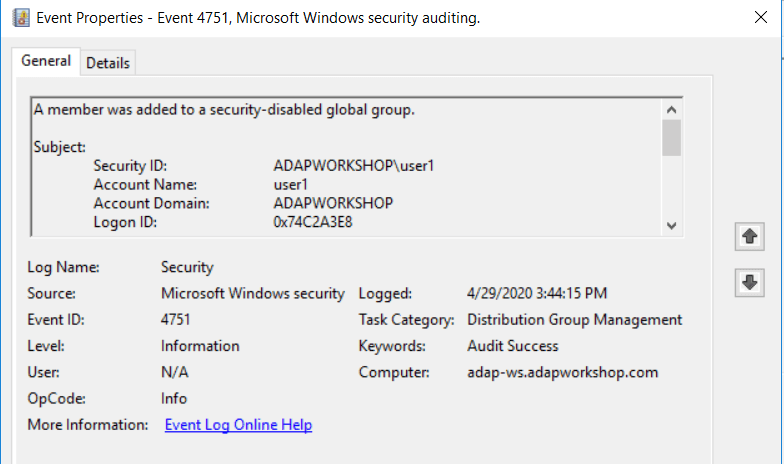Viewport: 784px width, 464px height.
Task: Click the description box scroll-down arrow
Action: 672,225
